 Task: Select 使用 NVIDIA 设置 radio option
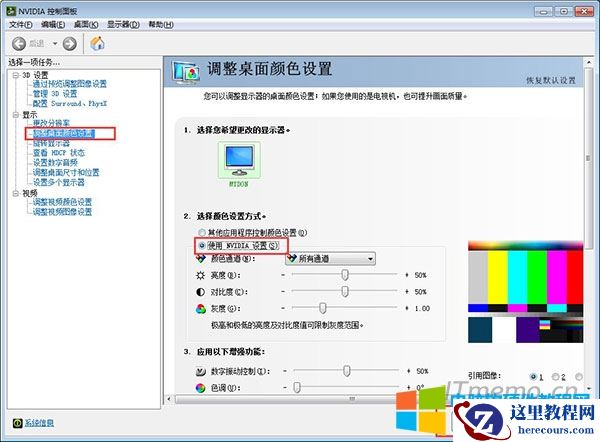pos(202,245)
